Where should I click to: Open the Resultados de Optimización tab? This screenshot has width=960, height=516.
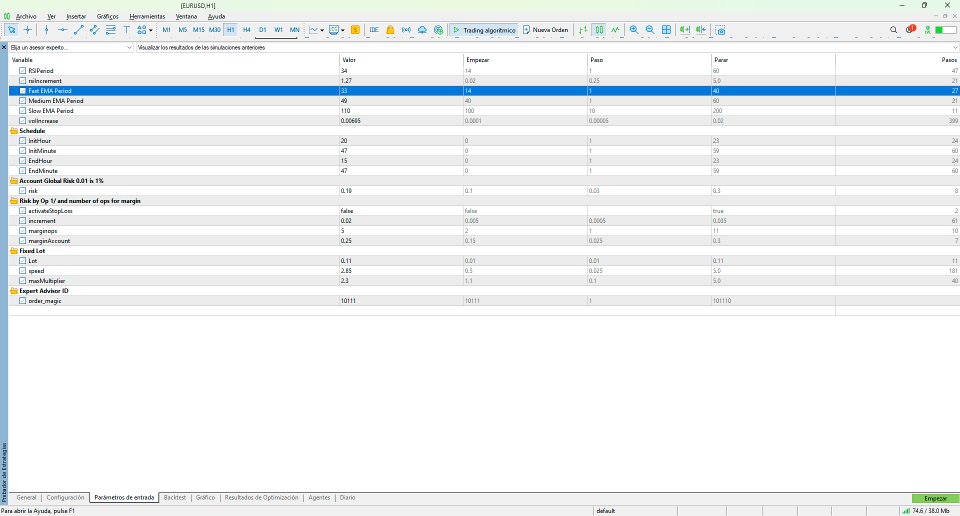(x=261, y=498)
